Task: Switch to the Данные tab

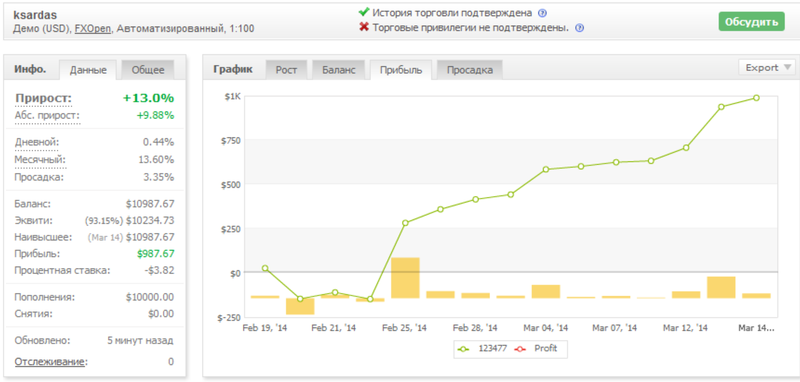Action: (88, 70)
